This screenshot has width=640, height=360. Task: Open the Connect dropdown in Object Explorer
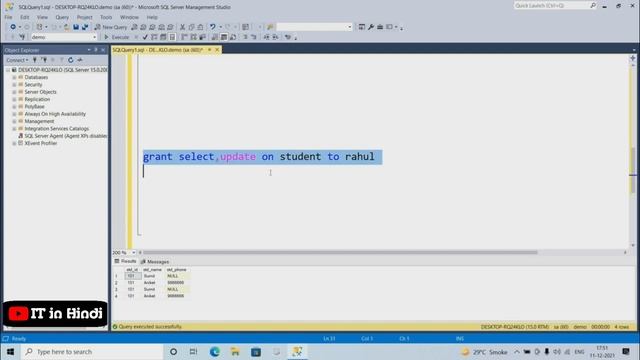pos(17,60)
